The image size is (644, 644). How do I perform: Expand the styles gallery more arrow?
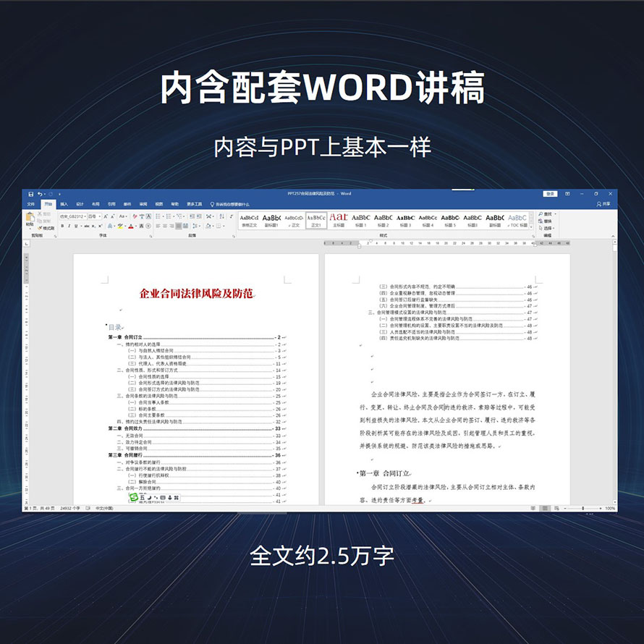pos(531,226)
